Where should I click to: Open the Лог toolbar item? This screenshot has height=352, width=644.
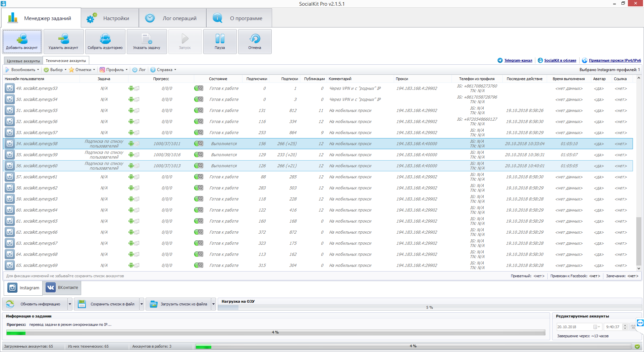[x=139, y=70]
